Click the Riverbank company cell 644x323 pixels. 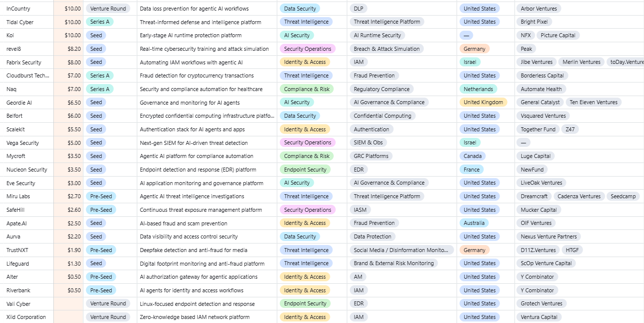[27, 290]
